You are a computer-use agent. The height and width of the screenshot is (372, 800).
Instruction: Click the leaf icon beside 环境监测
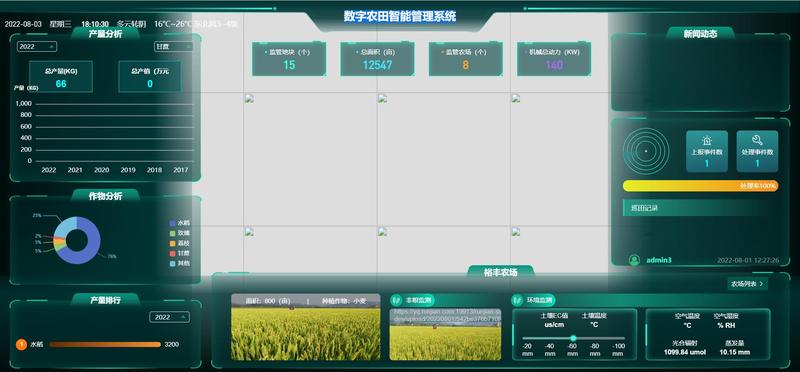pyautogui.click(x=518, y=300)
